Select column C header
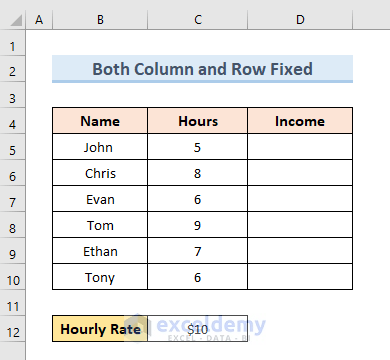 point(198,20)
